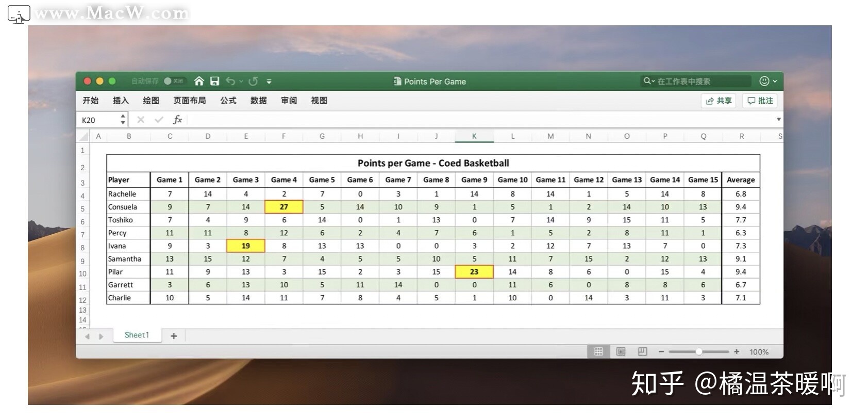Click the document title Points Per Game
Screen dimensions: 868x420
pyautogui.click(x=435, y=82)
